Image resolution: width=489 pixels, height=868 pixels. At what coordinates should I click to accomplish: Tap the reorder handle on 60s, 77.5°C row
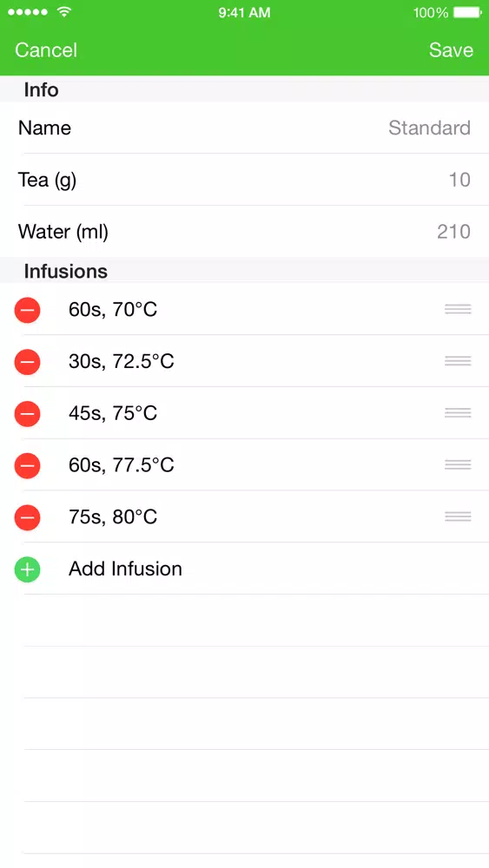(458, 465)
